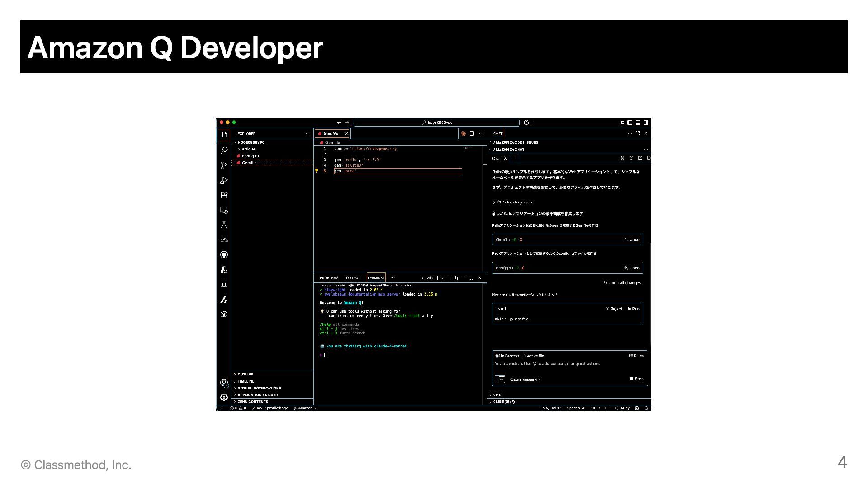Click the Rules button in chat input
This screenshot has height=488, width=868.
tap(636, 356)
